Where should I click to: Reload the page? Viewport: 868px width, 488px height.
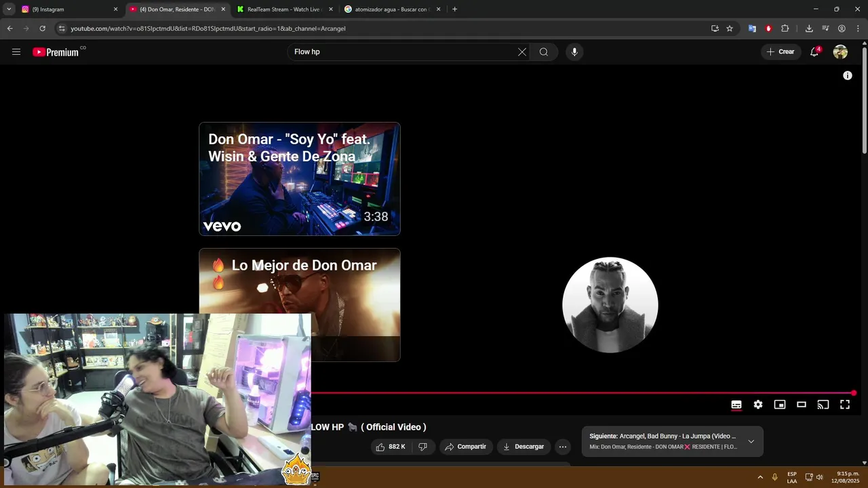(42, 28)
